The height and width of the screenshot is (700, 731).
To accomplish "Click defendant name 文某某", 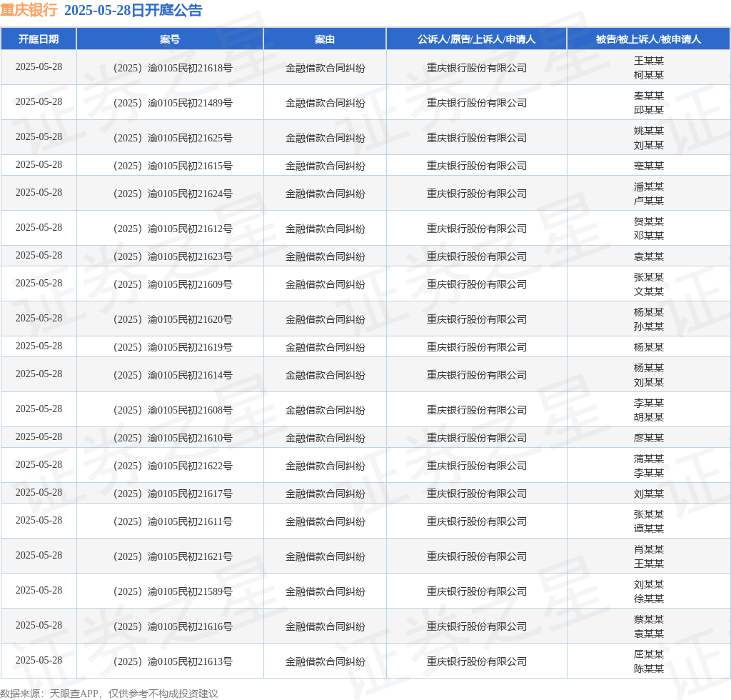I will point(648,291).
